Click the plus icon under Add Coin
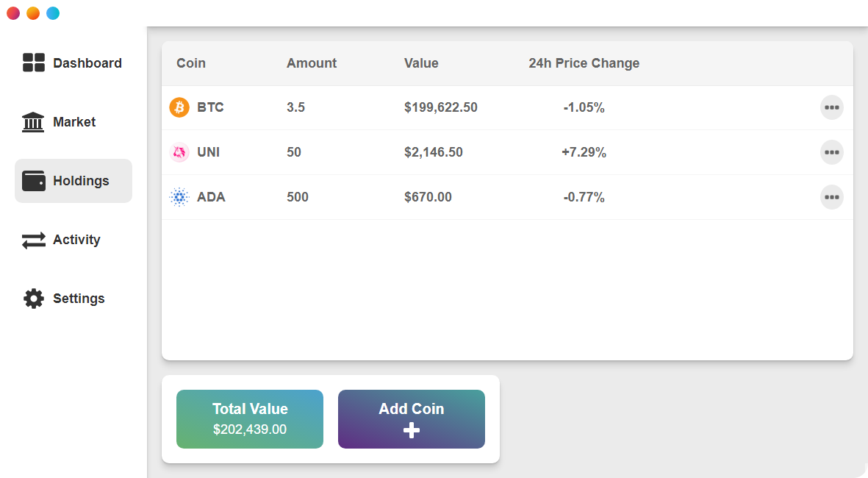 [412, 431]
